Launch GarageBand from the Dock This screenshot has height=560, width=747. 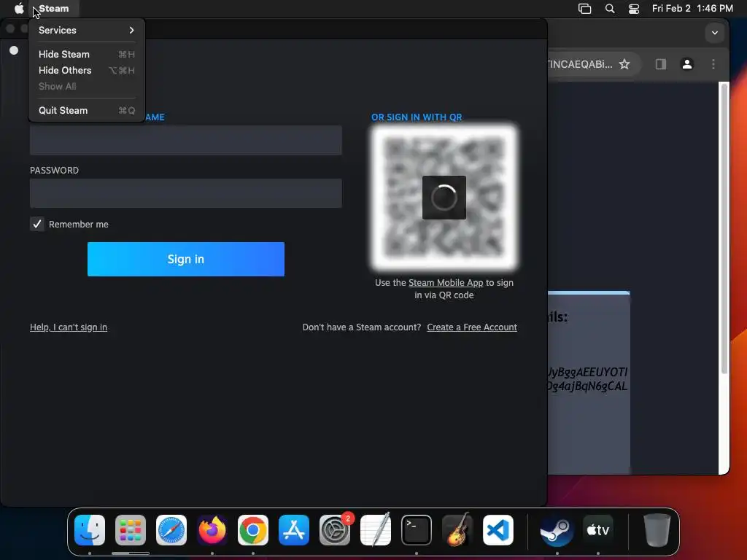pyautogui.click(x=457, y=530)
